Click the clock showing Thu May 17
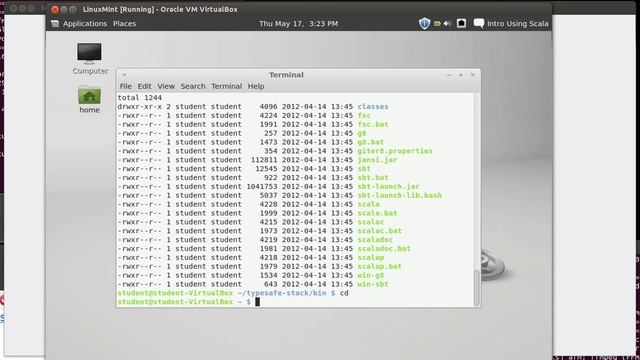Viewport: 640px width, 360px height. [x=299, y=24]
